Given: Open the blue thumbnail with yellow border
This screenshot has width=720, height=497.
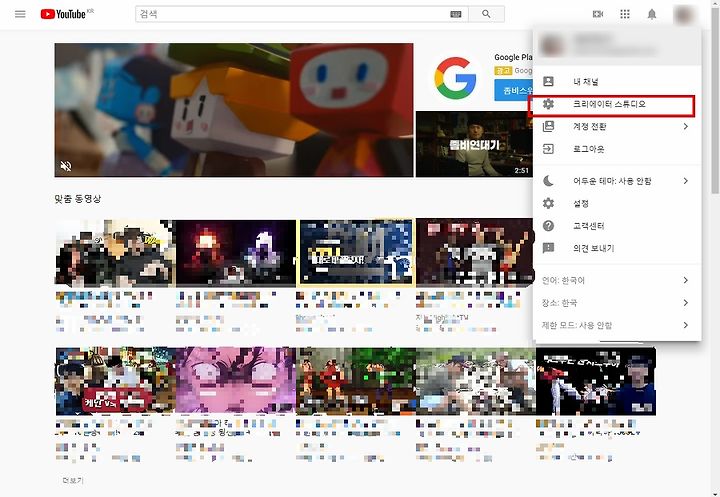Looking at the screenshot, I should [356, 253].
